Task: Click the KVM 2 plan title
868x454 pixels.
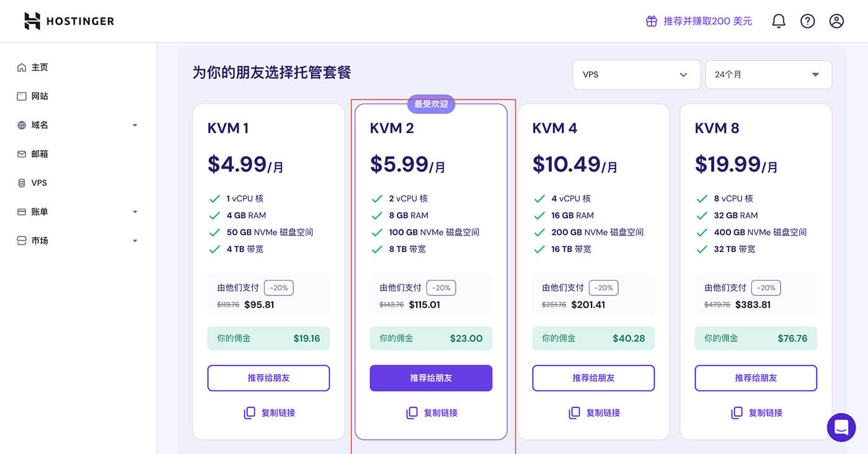Action: [x=392, y=128]
